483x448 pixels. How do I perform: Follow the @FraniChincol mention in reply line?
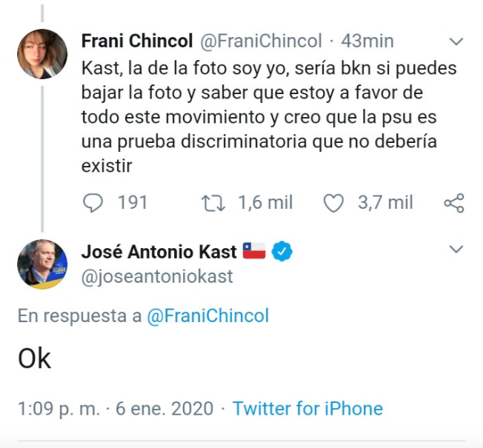point(208,316)
